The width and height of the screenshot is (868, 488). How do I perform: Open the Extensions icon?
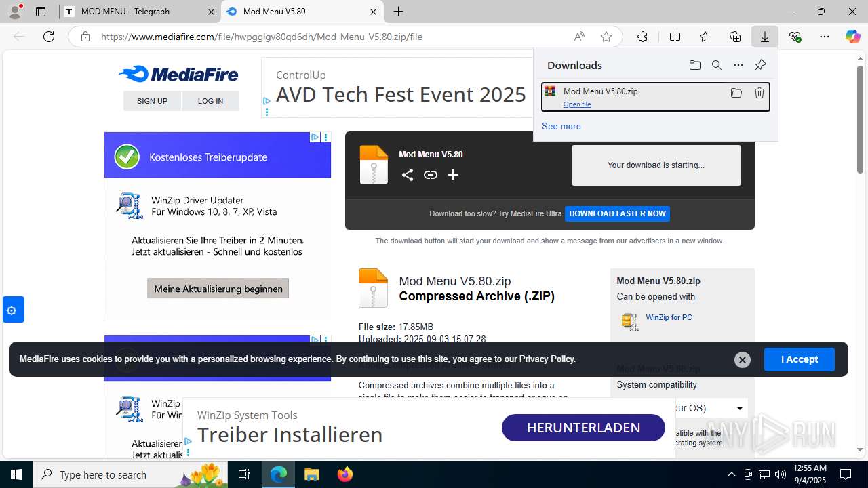pos(642,37)
